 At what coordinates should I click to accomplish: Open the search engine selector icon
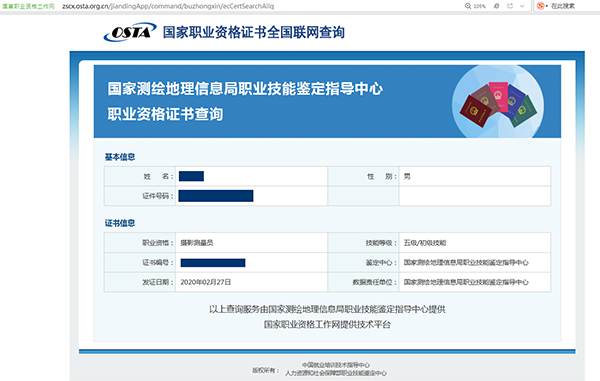click(x=541, y=6)
